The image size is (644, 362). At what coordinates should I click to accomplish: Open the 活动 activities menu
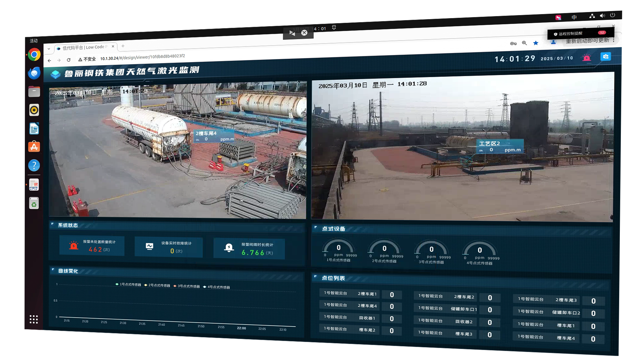tap(34, 41)
